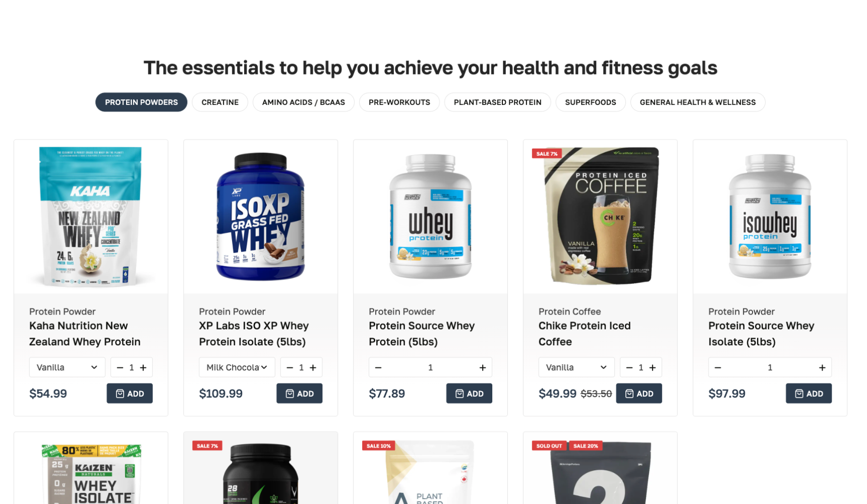Click plus icon for Protein Source Whey Isolate
Screen dimensions: 867x504
[x=822, y=368]
